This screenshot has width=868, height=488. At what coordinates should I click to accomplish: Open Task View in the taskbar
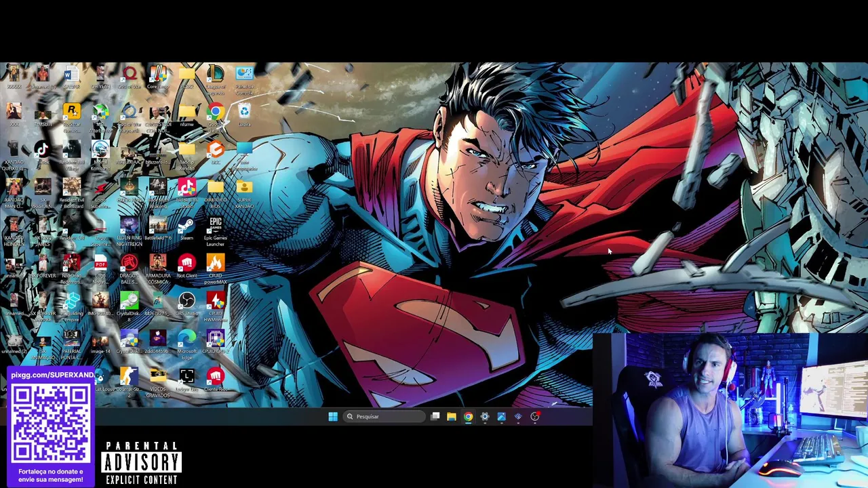pyautogui.click(x=435, y=417)
